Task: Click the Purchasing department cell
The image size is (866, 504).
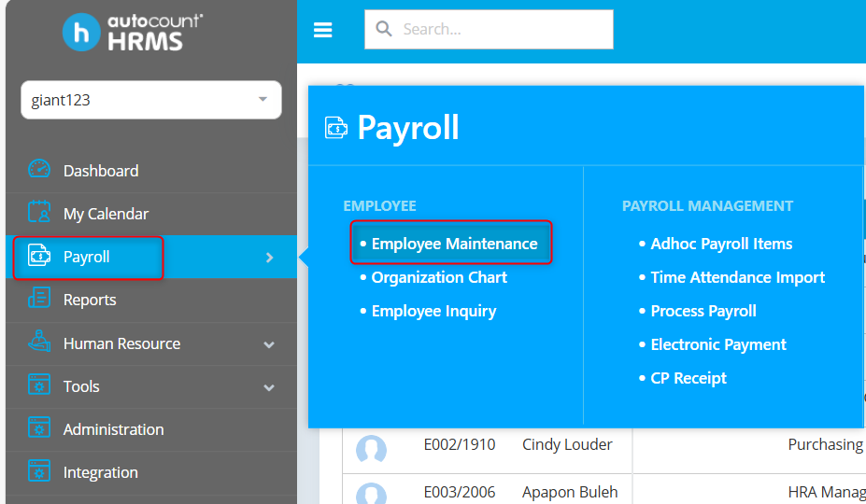Action: coord(826,444)
